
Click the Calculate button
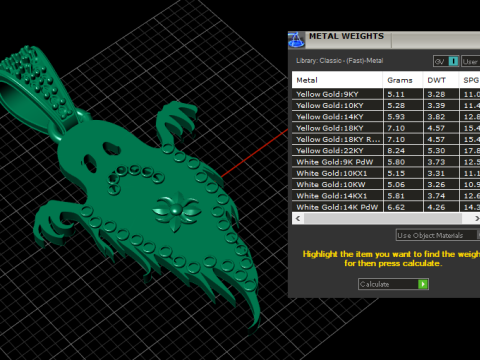(393, 284)
